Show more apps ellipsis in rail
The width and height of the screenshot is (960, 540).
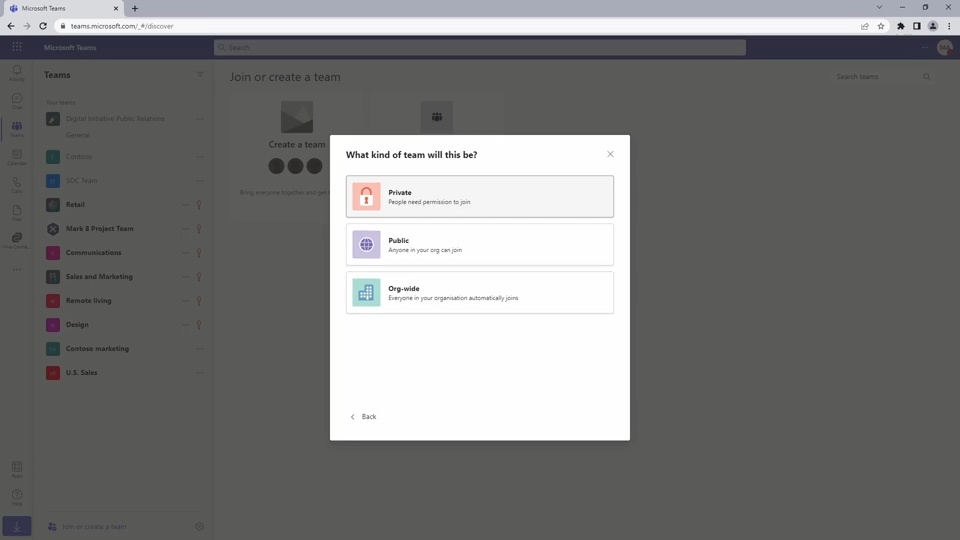click(17, 269)
